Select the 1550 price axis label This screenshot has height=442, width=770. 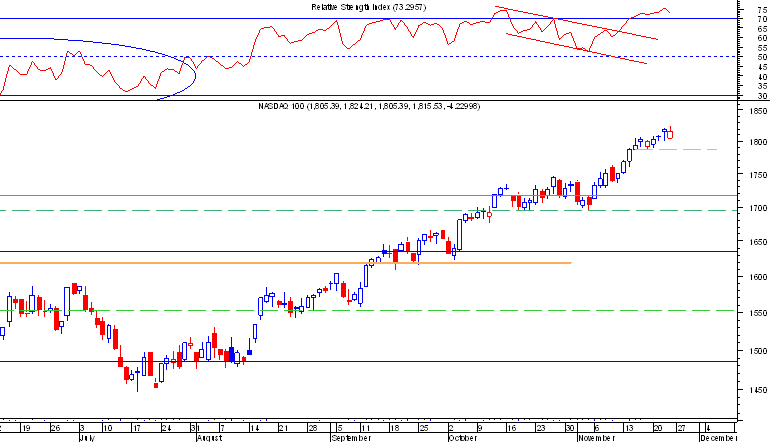[758, 313]
